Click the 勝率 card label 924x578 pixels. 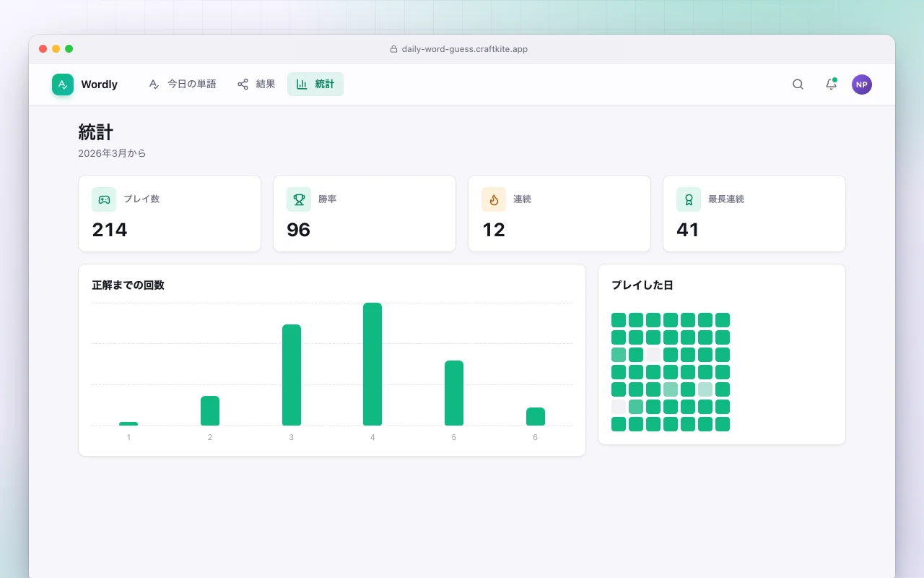pyautogui.click(x=328, y=199)
